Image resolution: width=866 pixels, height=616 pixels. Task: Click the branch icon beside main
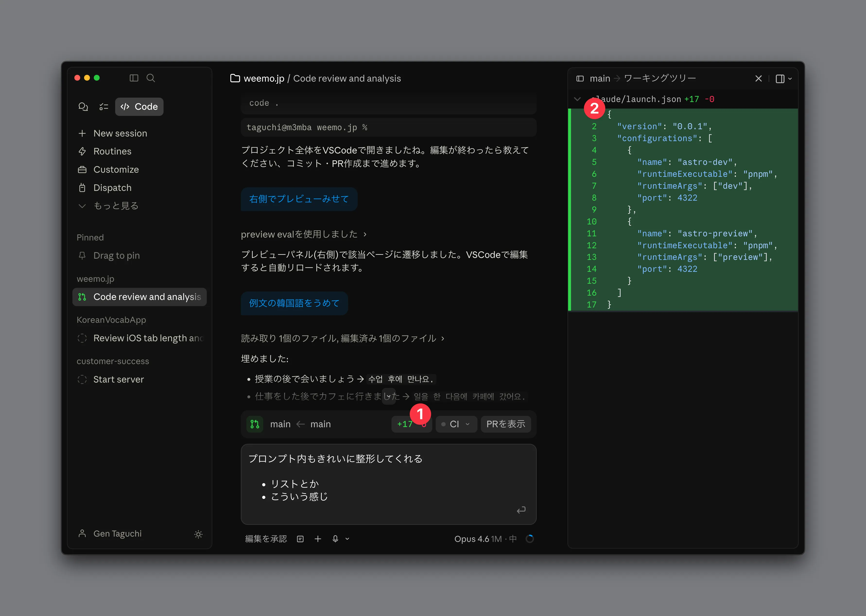pos(255,424)
